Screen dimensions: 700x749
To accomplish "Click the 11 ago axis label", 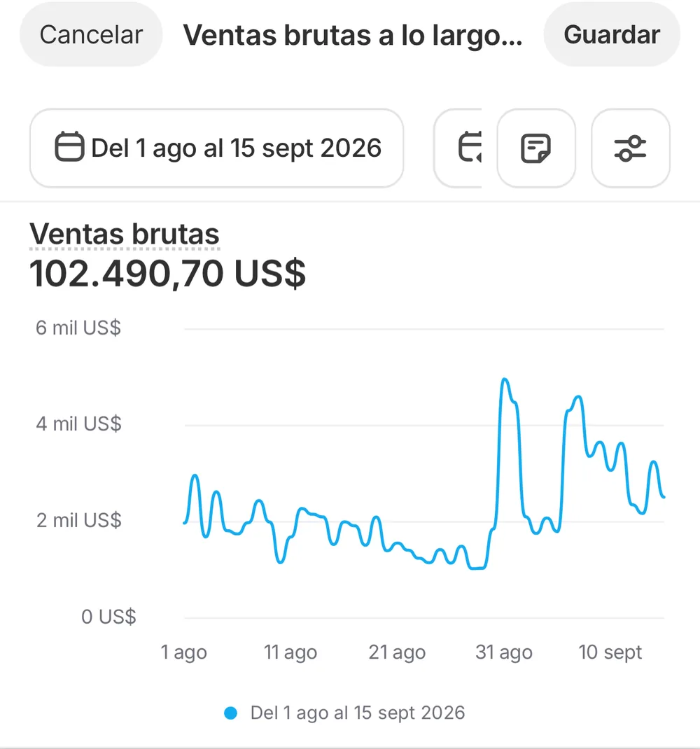I will click(x=290, y=652).
